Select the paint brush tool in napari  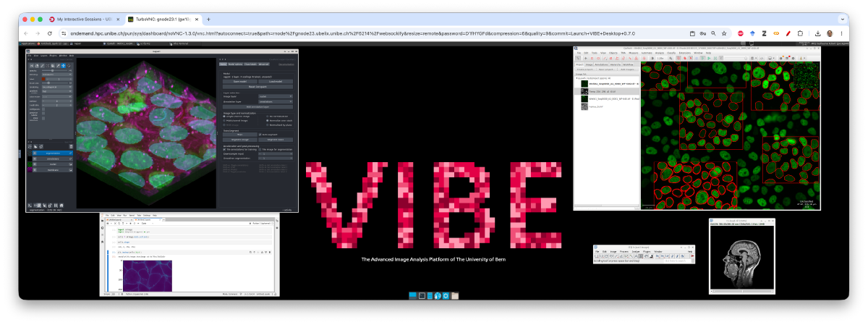point(42,65)
